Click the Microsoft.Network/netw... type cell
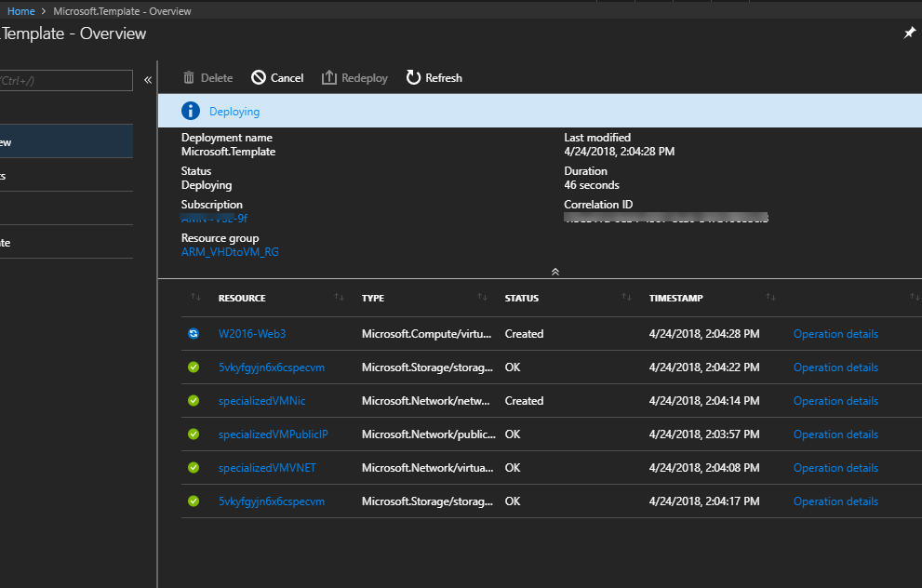The width and height of the screenshot is (922, 588). 426,400
